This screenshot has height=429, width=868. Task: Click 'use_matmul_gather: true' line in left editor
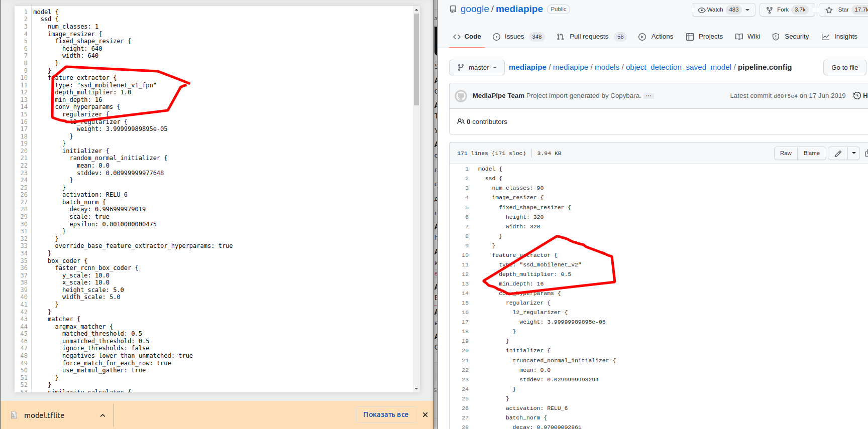pyautogui.click(x=104, y=370)
